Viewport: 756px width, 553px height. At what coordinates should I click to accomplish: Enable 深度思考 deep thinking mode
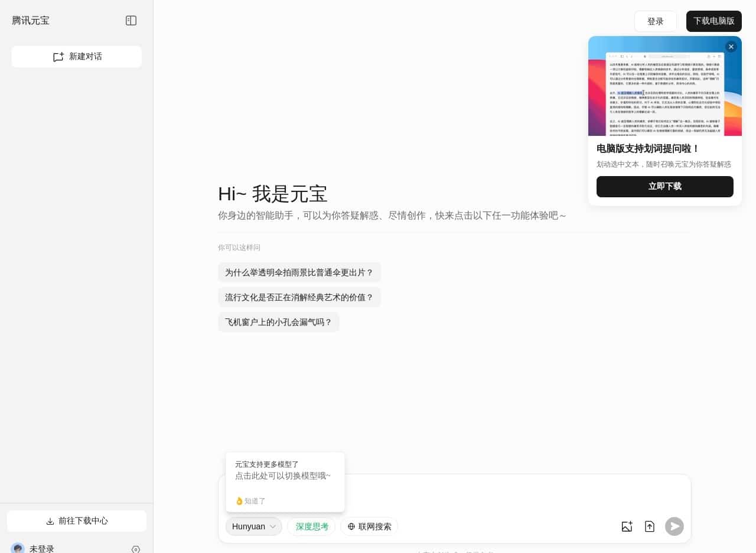pyautogui.click(x=312, y=526)
